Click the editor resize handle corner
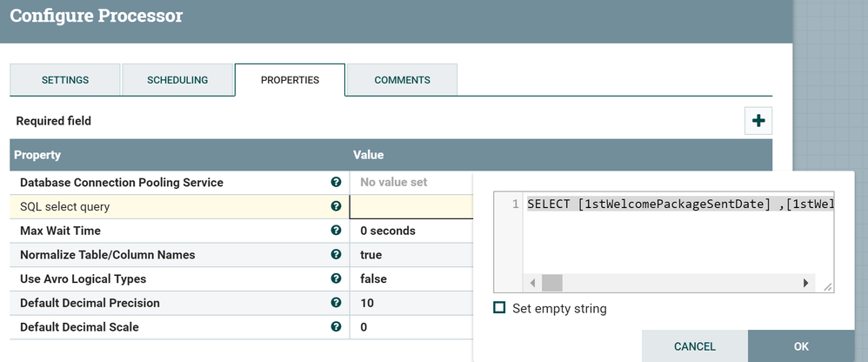This screenshot has height=362, width=868. [828, 286]
